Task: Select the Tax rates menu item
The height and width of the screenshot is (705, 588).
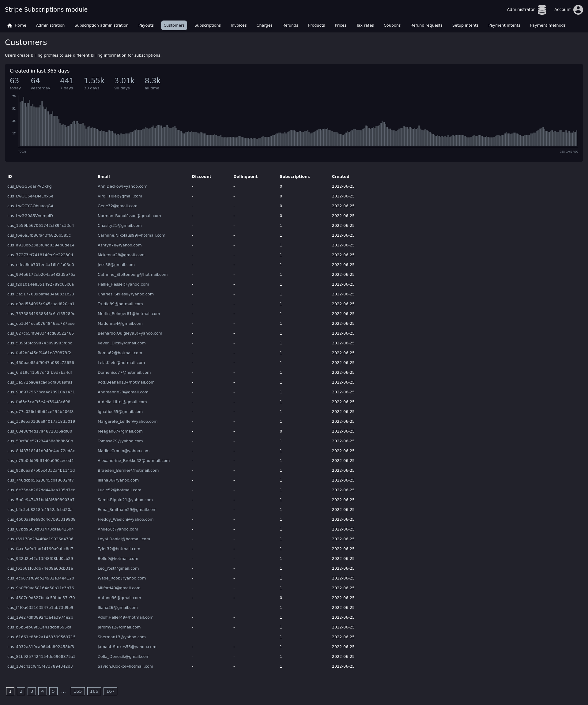Action: coord(365,25)
